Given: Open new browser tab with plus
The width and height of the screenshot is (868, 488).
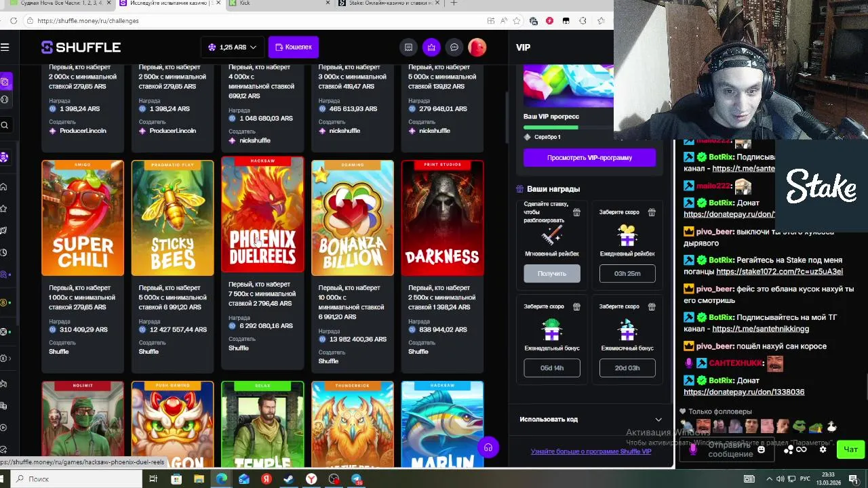Looking at the screenshot, I should [454, 3].
